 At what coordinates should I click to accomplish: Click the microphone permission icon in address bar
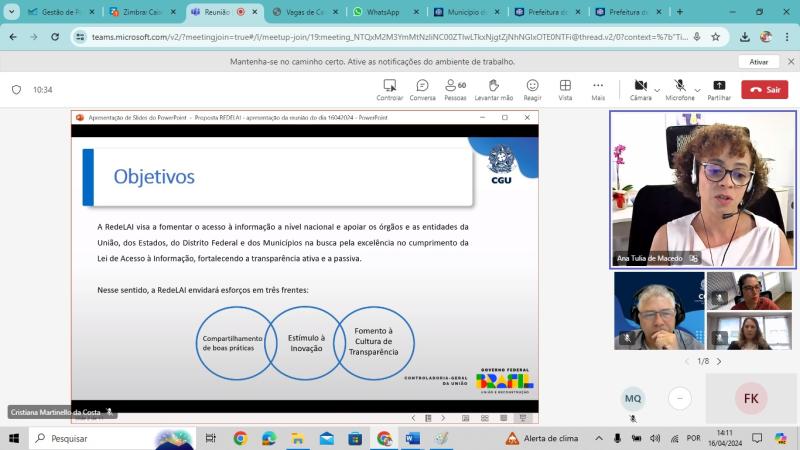click(x=697, y=37)
